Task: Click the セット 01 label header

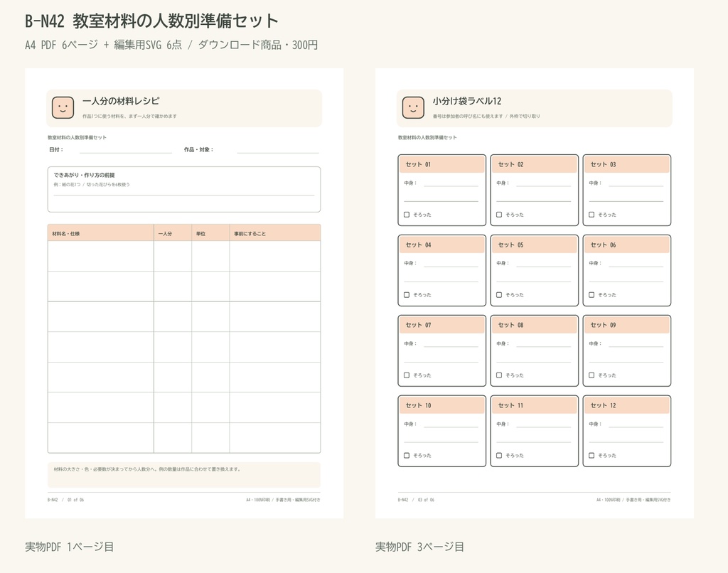Action: coord(442,164)
